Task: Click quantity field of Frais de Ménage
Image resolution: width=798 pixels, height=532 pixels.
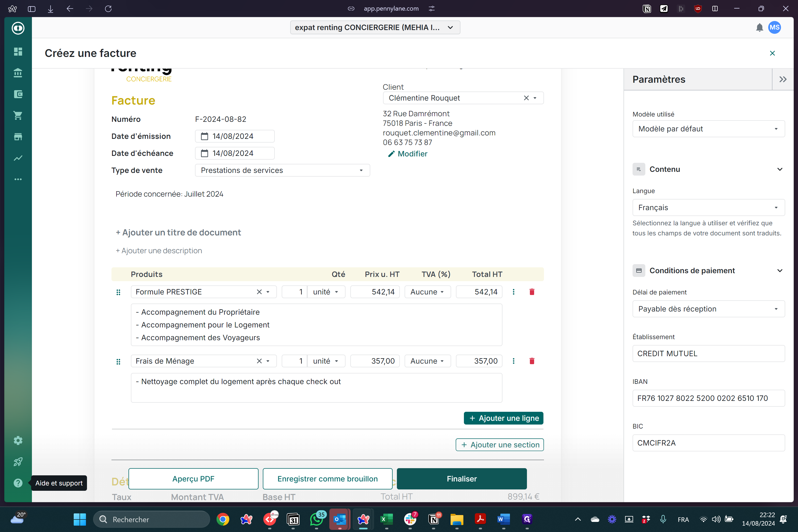Action: click(x=294, y=361)
